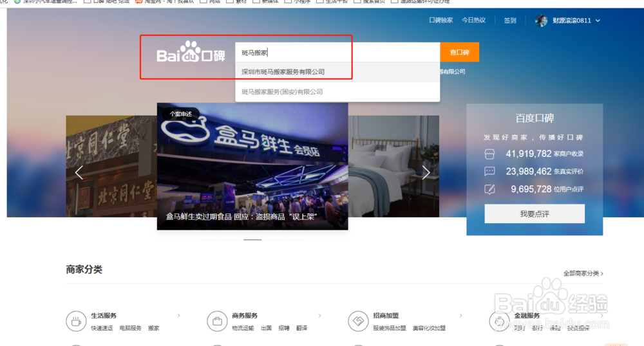The width and height of the screenshot is (644, 346).
Task: Open the 盒马鲜生 featured carousel image
Action: click(252, 166)
